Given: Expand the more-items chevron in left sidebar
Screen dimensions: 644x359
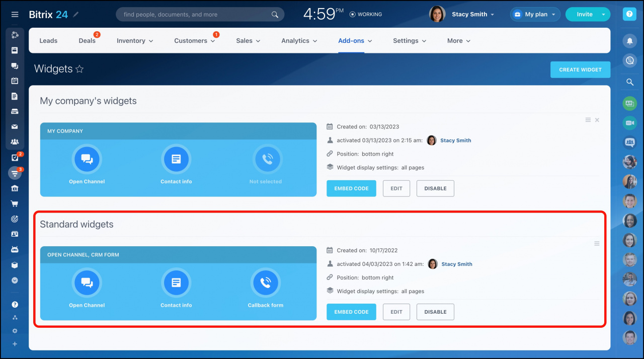Looking at the screenshot, I should (15, 280).
